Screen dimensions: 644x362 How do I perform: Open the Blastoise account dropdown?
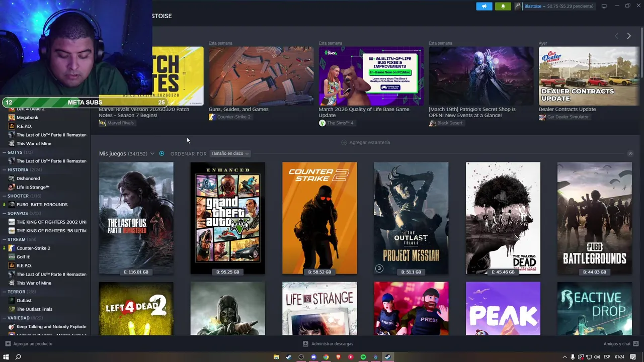[535, 6]
